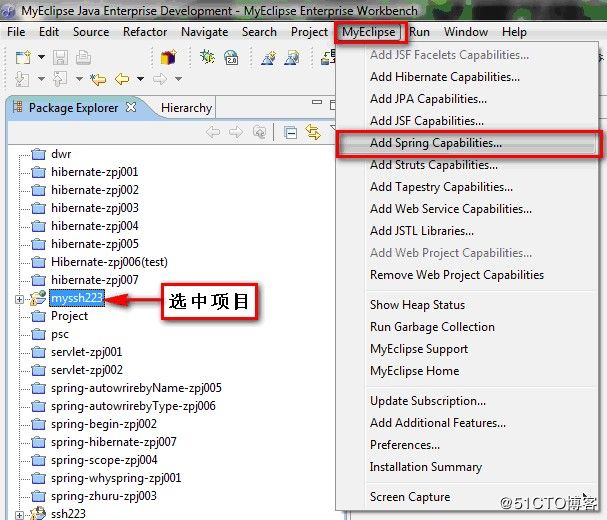Click the green Debug bug icon
Viewport: 607px width, 520px height.
tap(207, 57)
